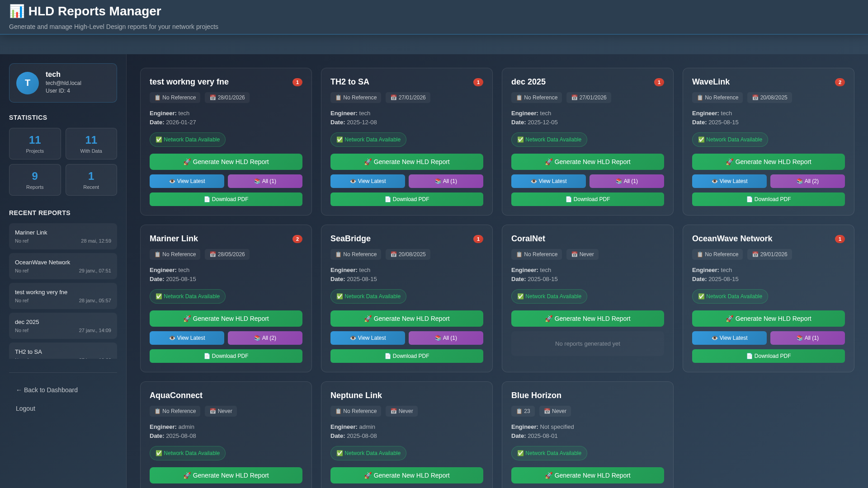Click Network Data Available badge on CoralNet
This screenshot has width=868, height=488.
[x=549, y=296]
